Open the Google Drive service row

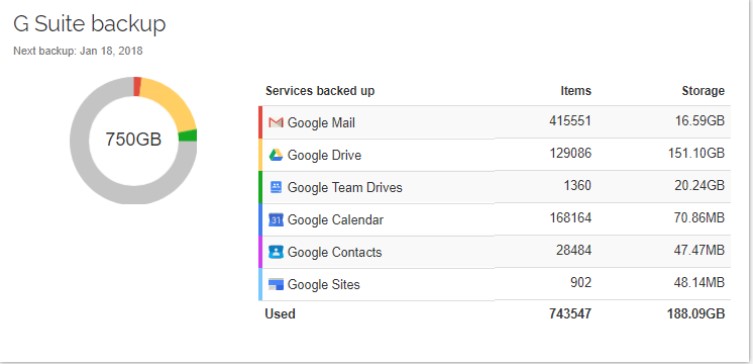[495, 155]
